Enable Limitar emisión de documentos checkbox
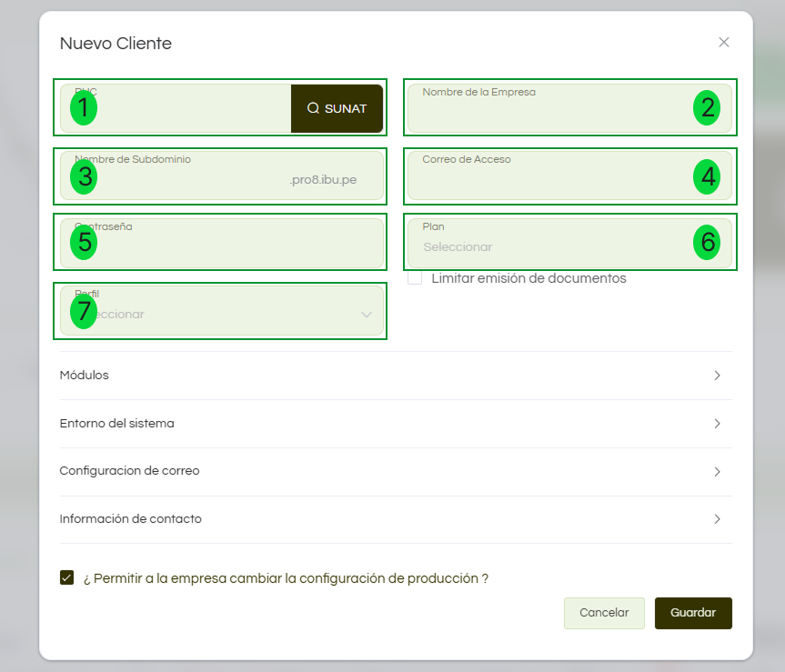 (x=415, y=278)
